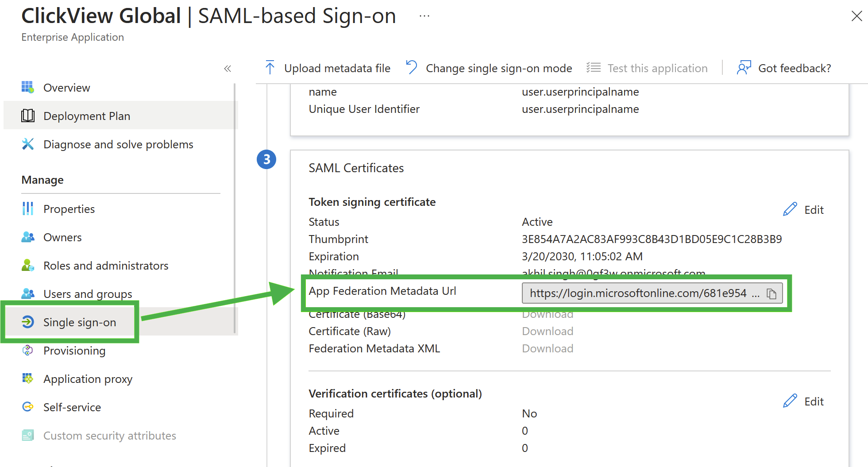Click the Overview grid icon
This screenshot has height=467, width=868.
[28, 87]
